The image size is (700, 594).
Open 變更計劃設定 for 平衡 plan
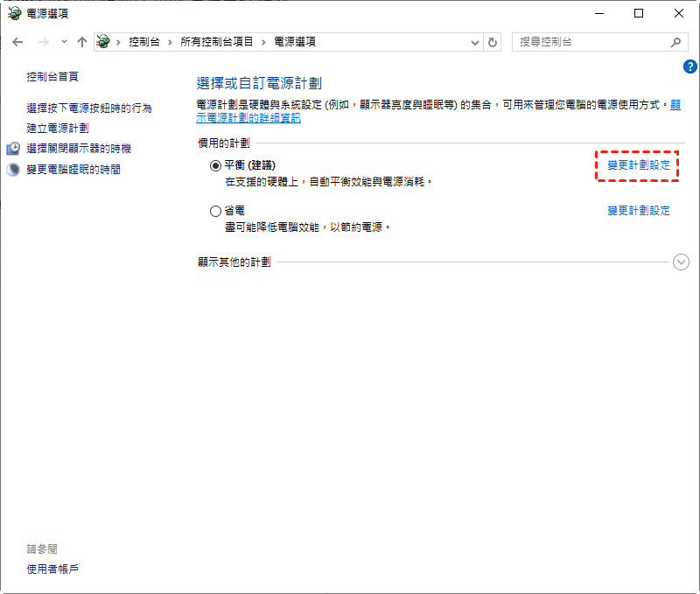pos(639,165)
